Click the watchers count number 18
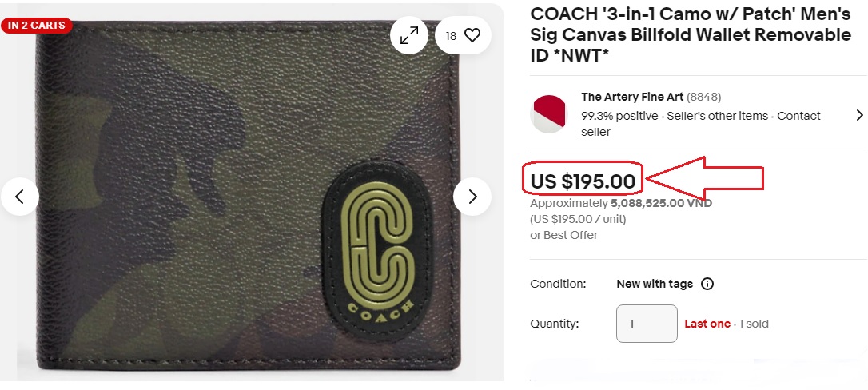868x390 pixels. point(452,36)
